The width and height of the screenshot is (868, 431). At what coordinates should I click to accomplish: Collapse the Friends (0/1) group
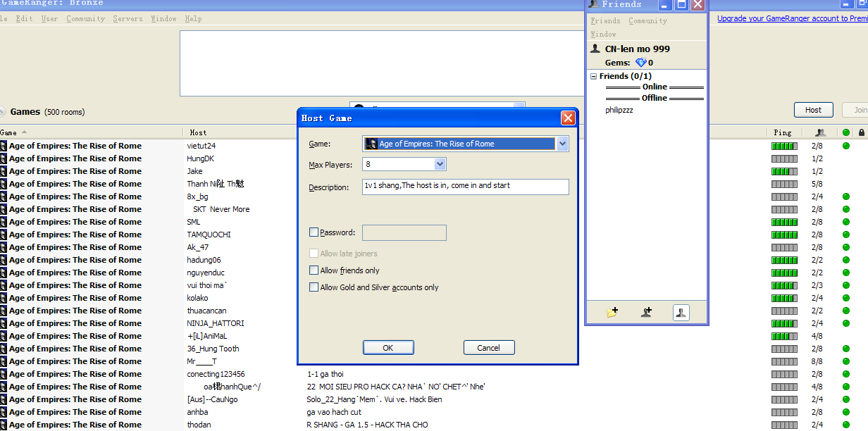point(593,75)
